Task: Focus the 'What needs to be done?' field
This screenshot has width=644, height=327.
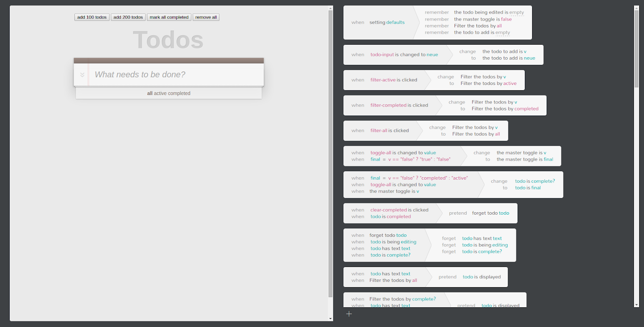Action: click(x=175, y=75)
